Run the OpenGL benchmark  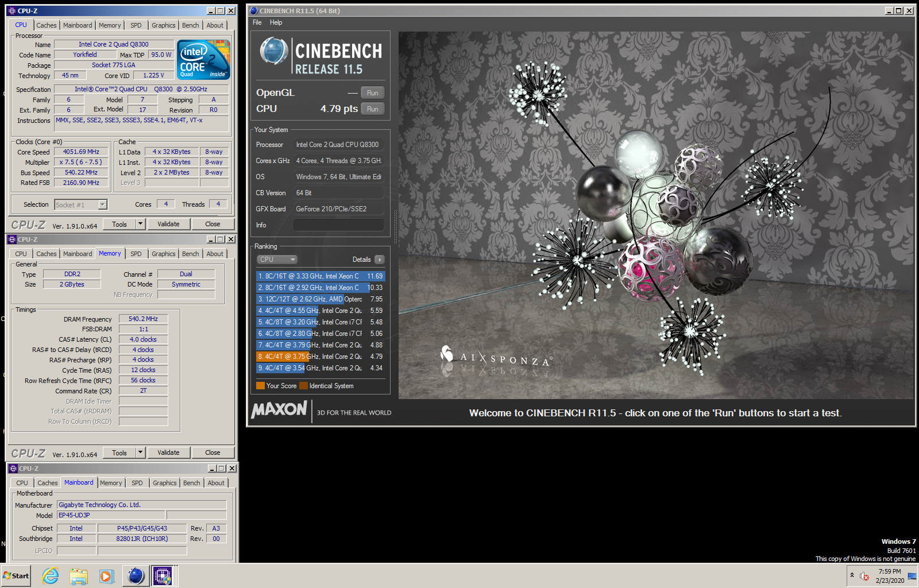(373, 93)
